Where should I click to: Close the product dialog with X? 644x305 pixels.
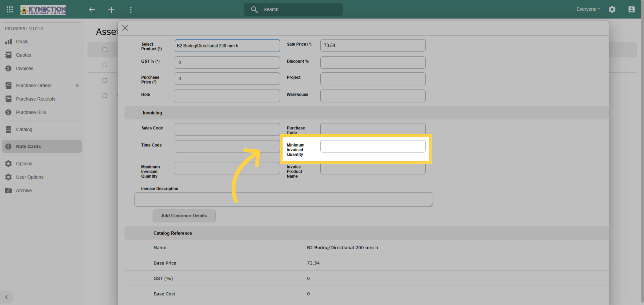click(x=125, y=28)
